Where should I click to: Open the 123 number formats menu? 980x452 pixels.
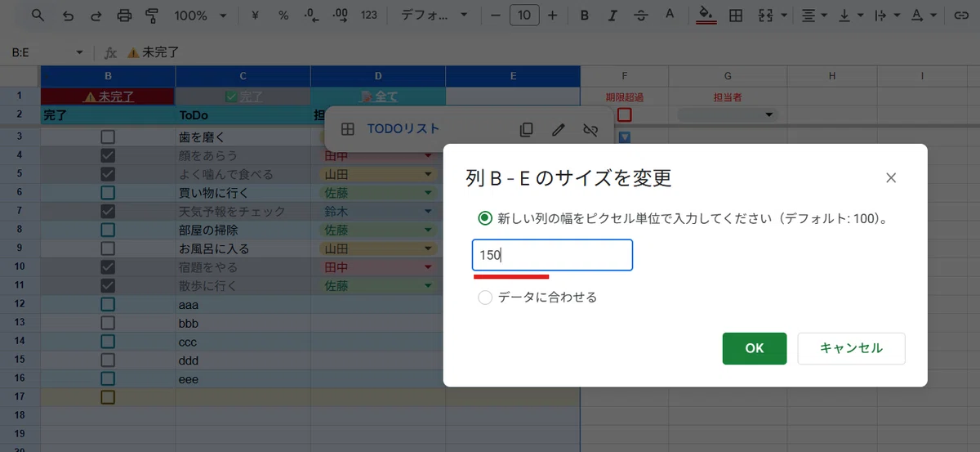(x=369, y=15)
